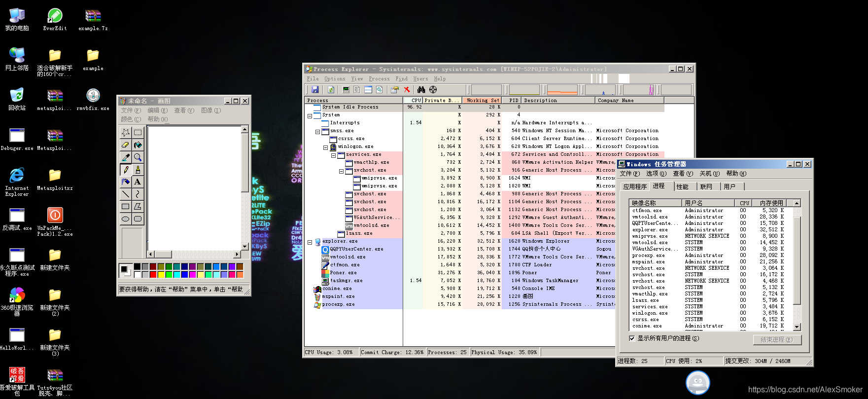
Task: Click the Find binoculars icon in Process Explorer
Action: click(x=421, y=90)
